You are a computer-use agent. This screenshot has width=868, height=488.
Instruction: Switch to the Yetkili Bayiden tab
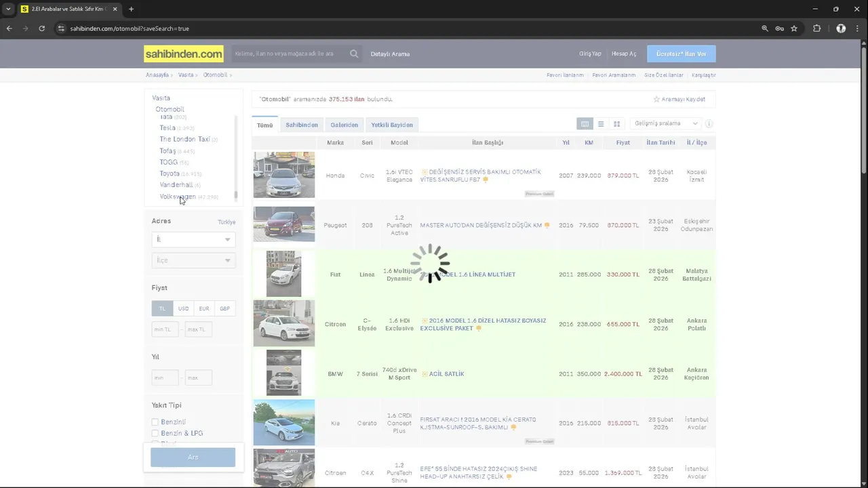point(392,125)
